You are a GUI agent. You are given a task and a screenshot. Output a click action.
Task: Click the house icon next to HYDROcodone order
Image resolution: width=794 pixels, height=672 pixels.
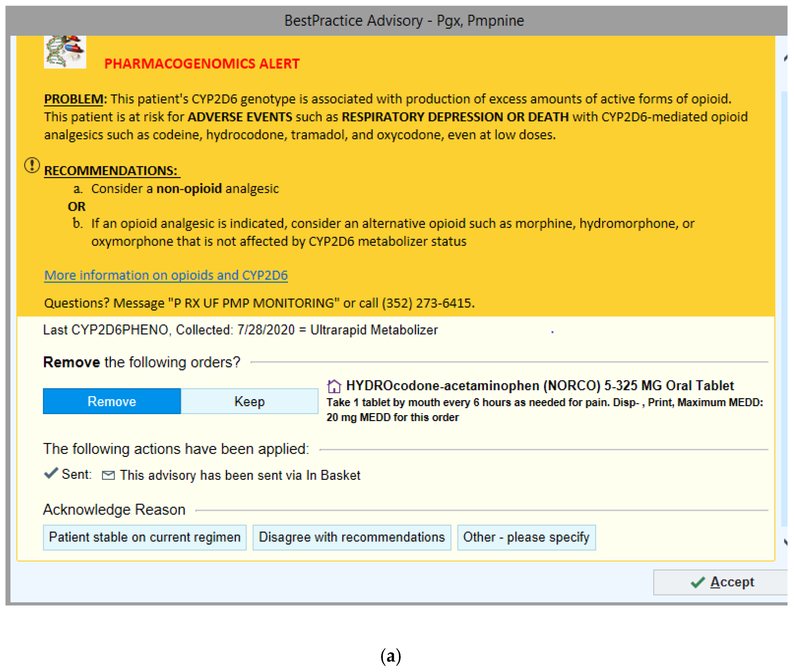(x=334, y=386)
